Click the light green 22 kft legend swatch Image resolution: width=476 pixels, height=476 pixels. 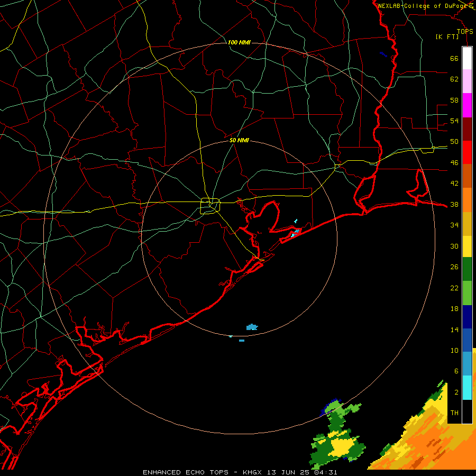(x=467, y=293)
